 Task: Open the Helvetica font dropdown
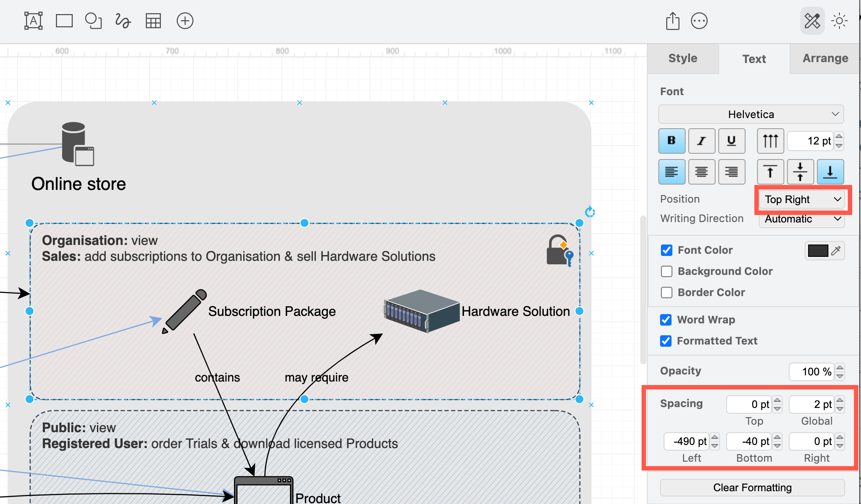[x=750, y=114]
